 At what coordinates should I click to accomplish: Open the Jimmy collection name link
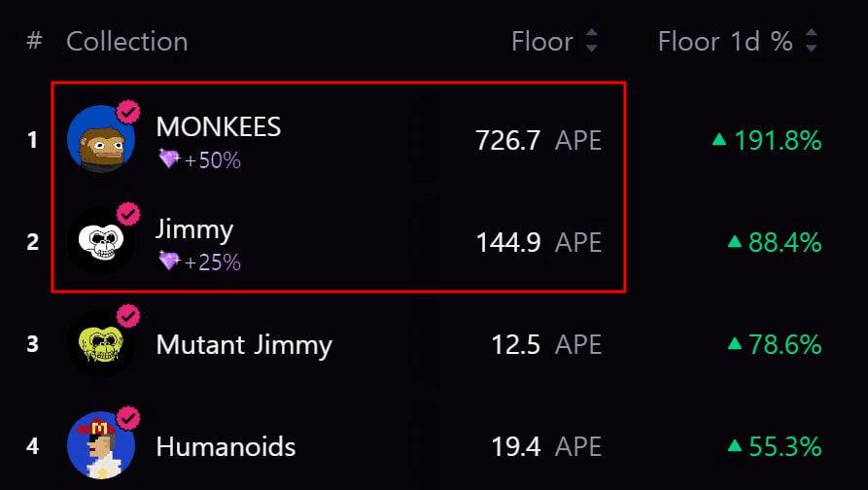click(x=194, y=229)
